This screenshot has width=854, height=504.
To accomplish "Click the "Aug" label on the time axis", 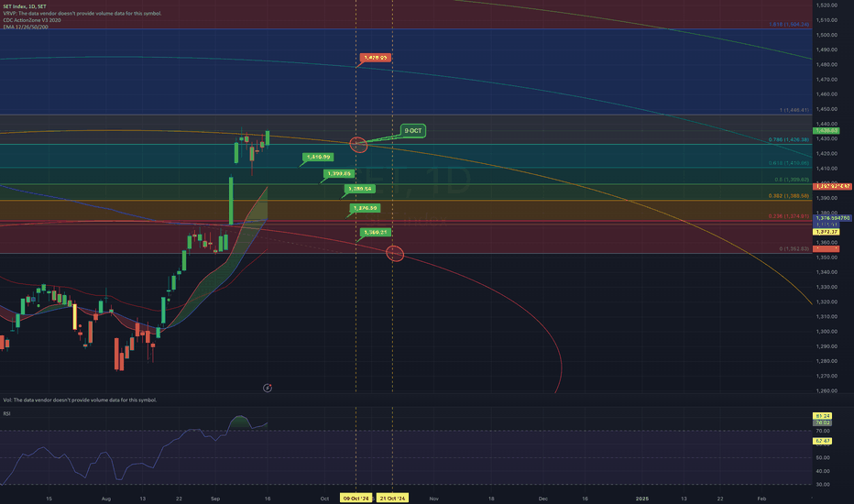I will (x=106, y=499).
